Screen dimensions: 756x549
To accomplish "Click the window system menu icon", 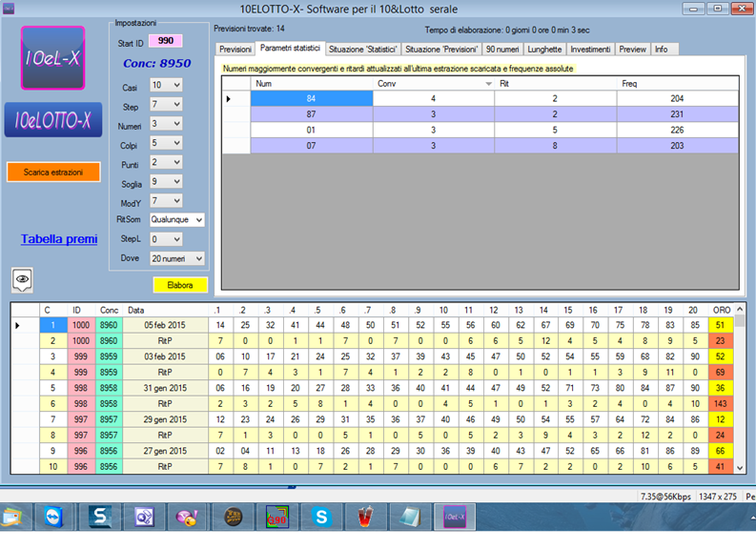I will tap(9, 9).
